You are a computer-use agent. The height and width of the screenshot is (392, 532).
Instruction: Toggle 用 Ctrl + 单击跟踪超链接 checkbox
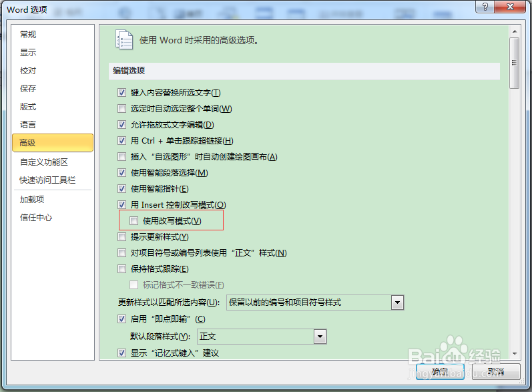click(x=121, y=140)
